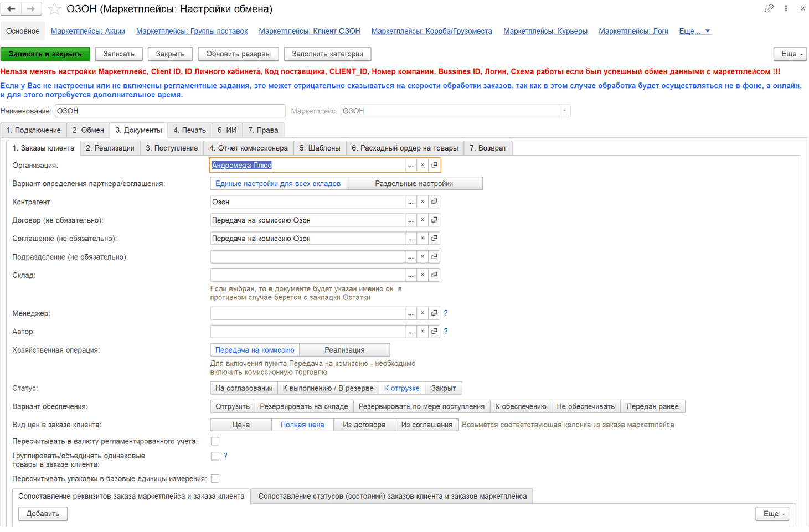Switch to the 2. Реализации sub-tab

pos(110,148)
